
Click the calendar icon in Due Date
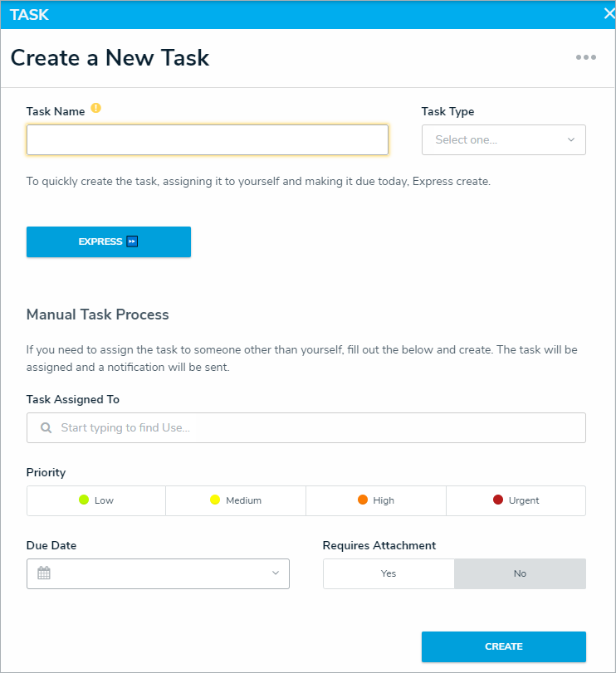44,573
